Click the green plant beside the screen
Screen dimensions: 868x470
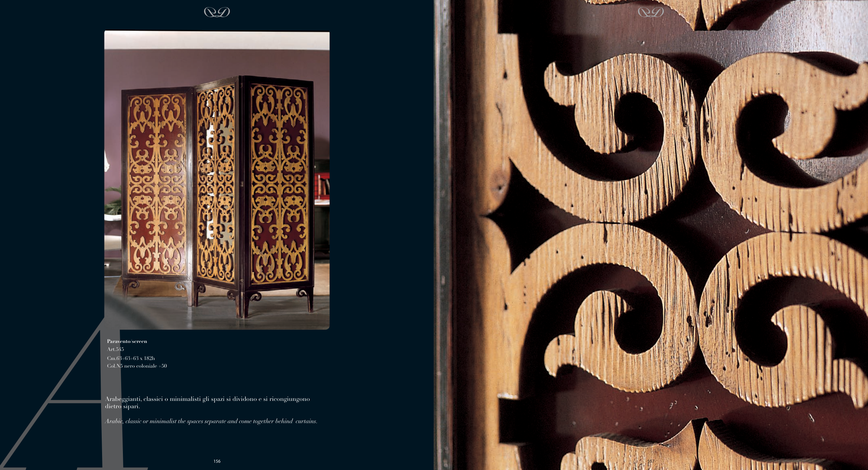click(113, 201)
